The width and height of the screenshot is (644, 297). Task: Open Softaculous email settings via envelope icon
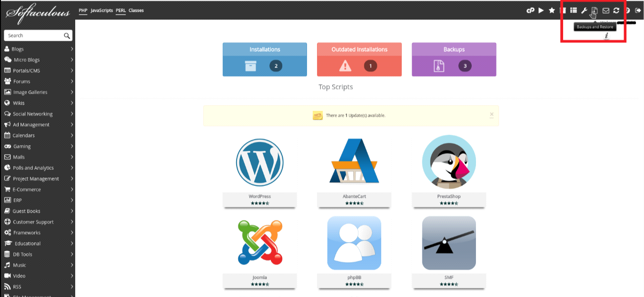click(605, 10)
